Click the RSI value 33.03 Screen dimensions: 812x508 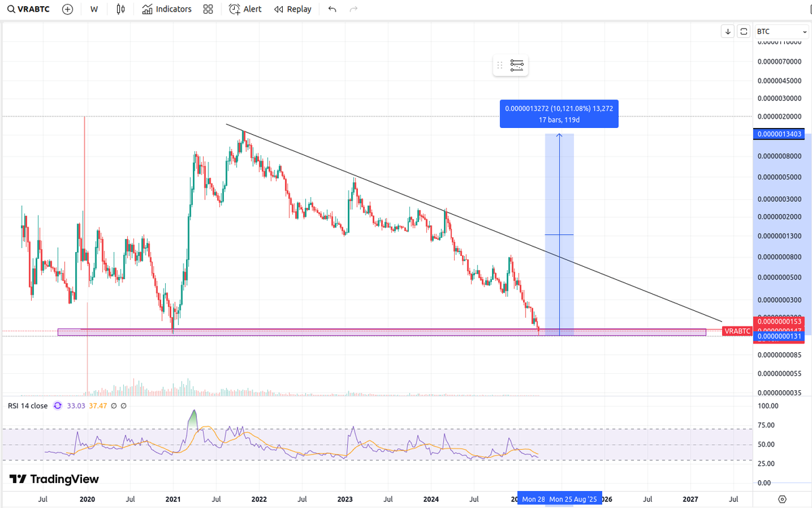(76, 406)
